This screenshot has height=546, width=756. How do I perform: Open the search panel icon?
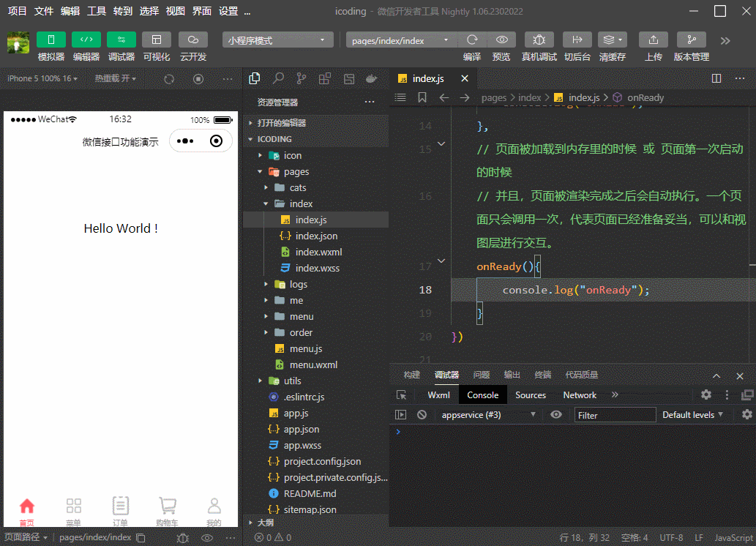(x=278, y=78)
